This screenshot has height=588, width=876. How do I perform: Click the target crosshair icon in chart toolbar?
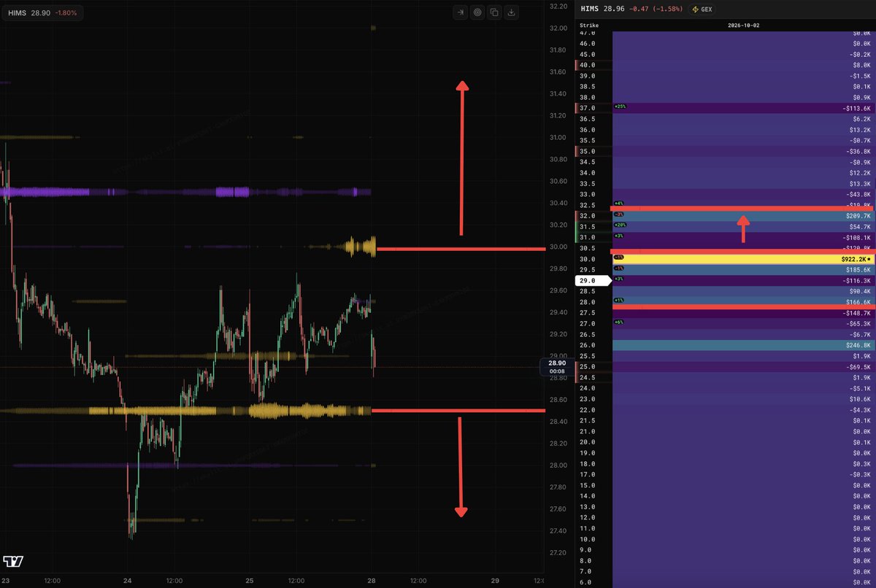(x=477, y=12)
